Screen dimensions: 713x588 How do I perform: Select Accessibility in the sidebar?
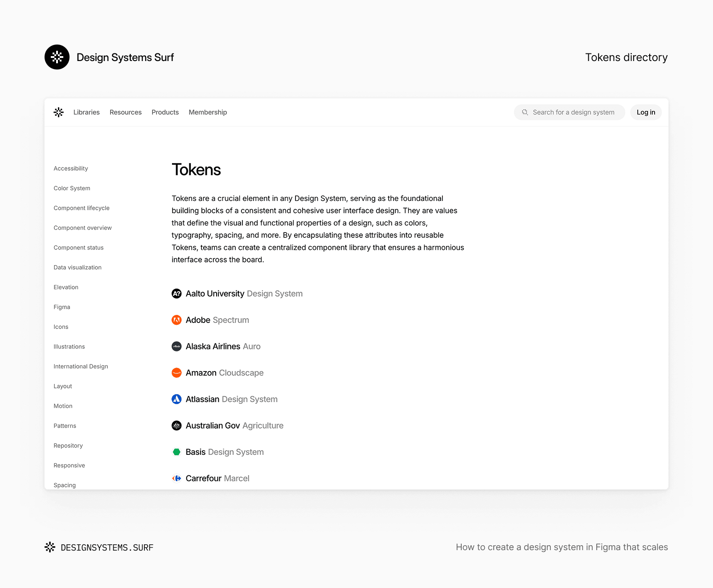click(x=71, y=168)
